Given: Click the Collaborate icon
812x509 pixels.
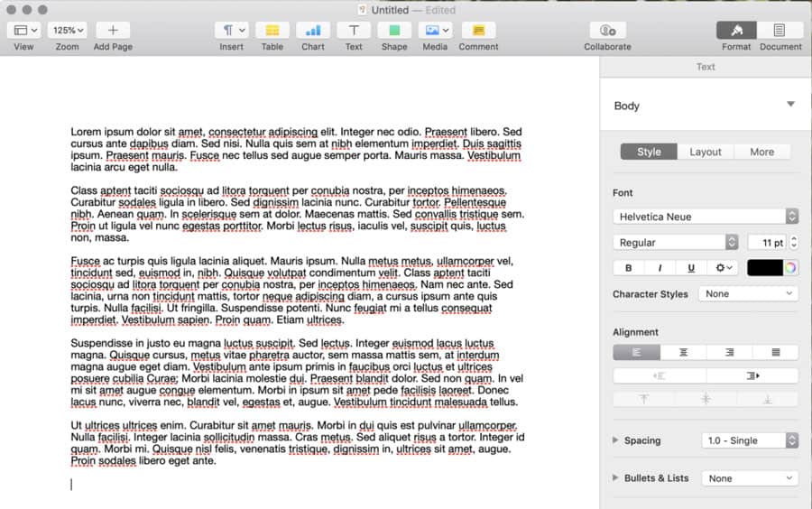Looking at the screenshot, I should tap(607, 31).
